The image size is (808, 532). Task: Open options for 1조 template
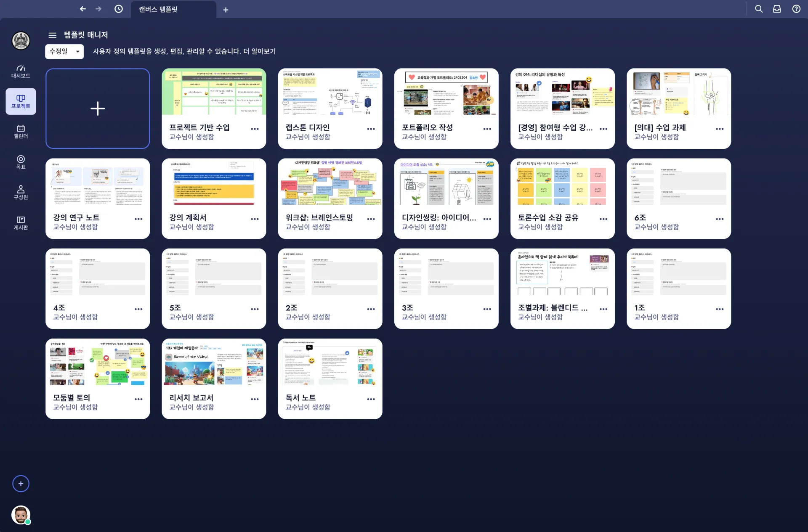tap(720, 309)
